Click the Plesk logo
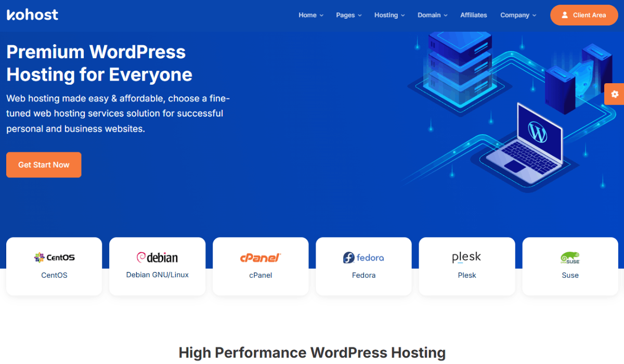Viewport: 624px width, 364px height. point(466,257)
